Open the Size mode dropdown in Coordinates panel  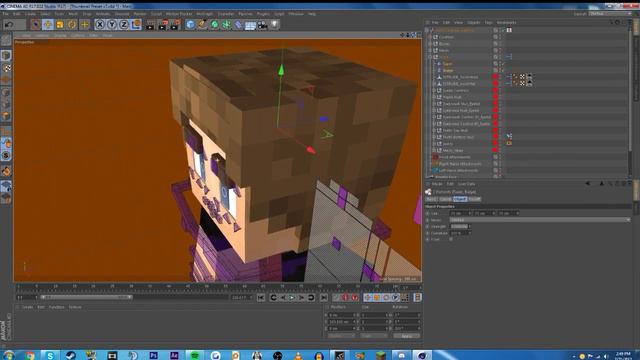[x=373, y=336]
